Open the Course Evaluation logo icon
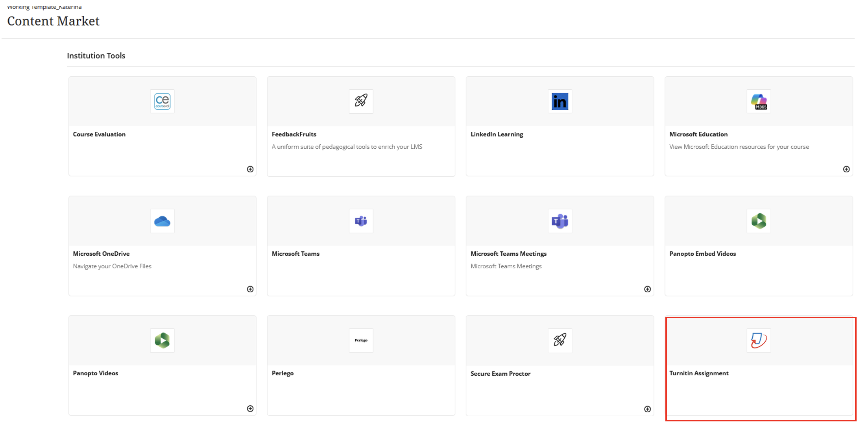The image size is (868, 432). 162,102
